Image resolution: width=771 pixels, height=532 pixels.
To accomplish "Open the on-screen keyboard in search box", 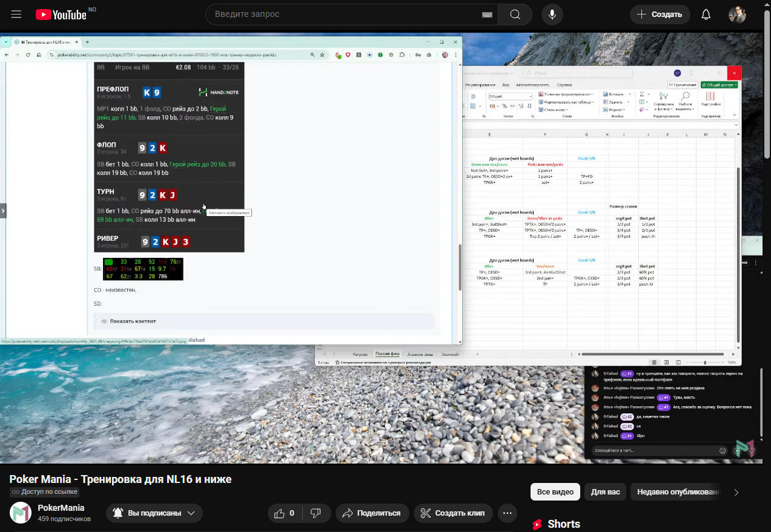I will tap(487, 15).
